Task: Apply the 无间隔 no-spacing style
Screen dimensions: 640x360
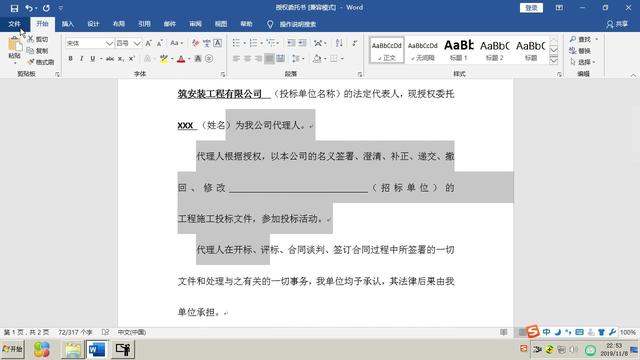Action: click(x=422, y=50)
